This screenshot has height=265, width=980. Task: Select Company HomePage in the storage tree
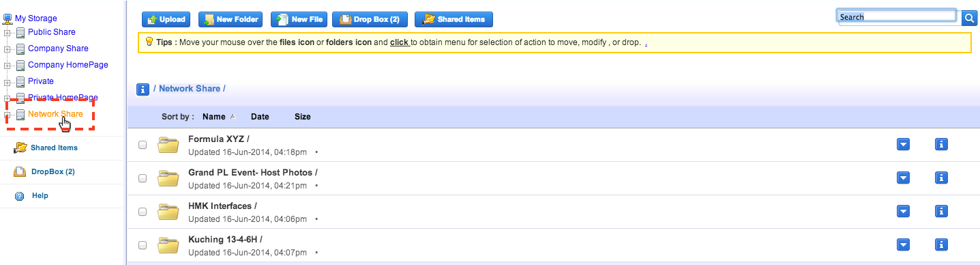tap(68, 65)
